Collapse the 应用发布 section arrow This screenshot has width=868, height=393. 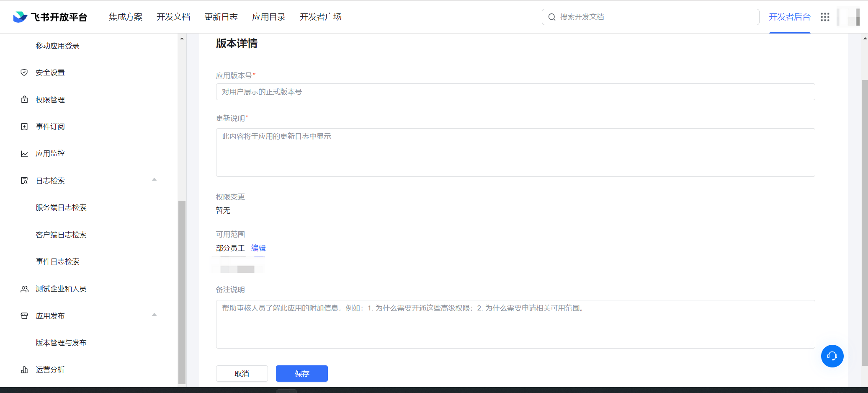(x=154, y=315)
